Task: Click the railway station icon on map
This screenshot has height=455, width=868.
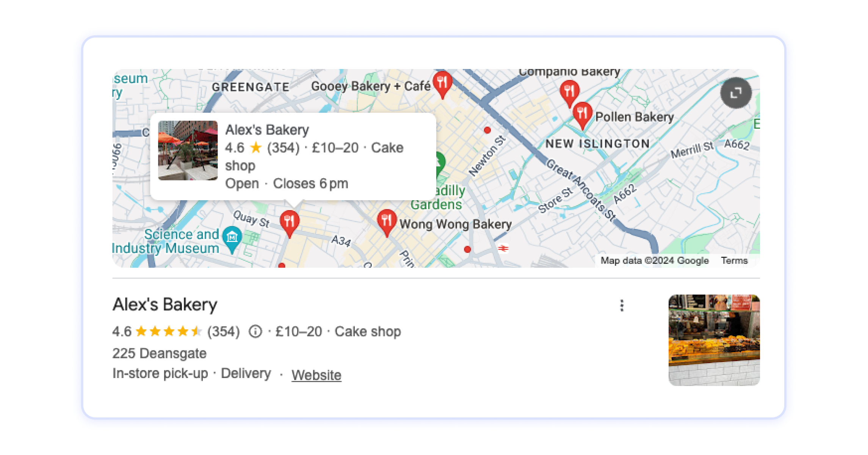Action: (x=503, y=248)
